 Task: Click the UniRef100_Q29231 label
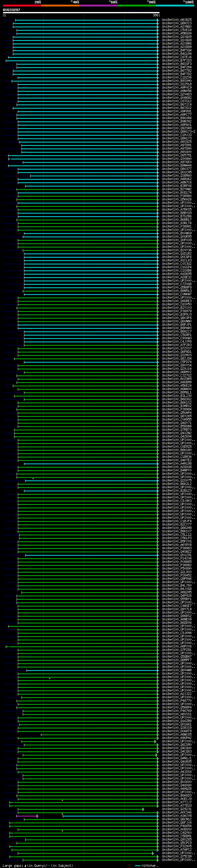[x=177, y=809]
